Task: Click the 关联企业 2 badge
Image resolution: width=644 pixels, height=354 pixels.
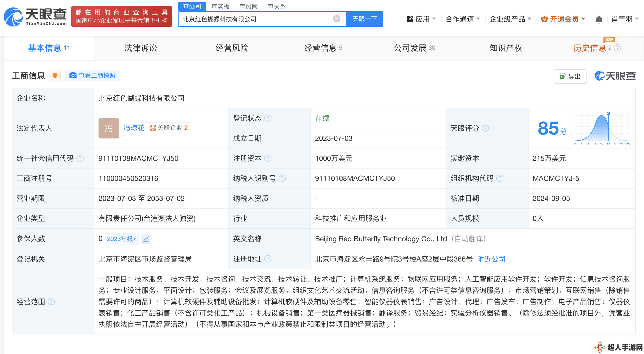Action: point(169,128)
